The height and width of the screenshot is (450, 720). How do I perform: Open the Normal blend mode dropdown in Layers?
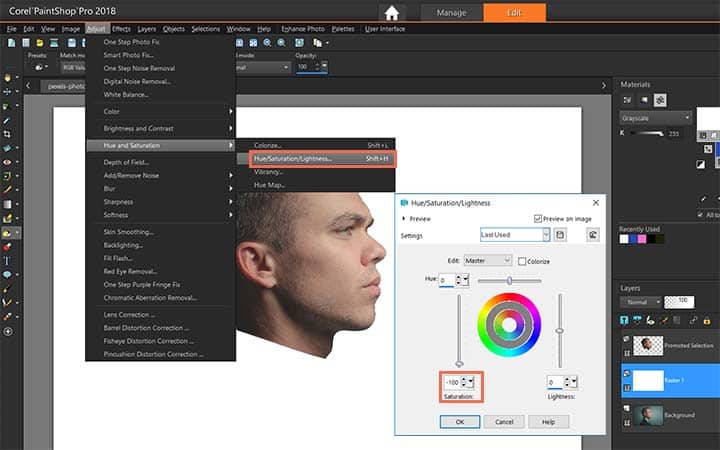click(641, 302)
